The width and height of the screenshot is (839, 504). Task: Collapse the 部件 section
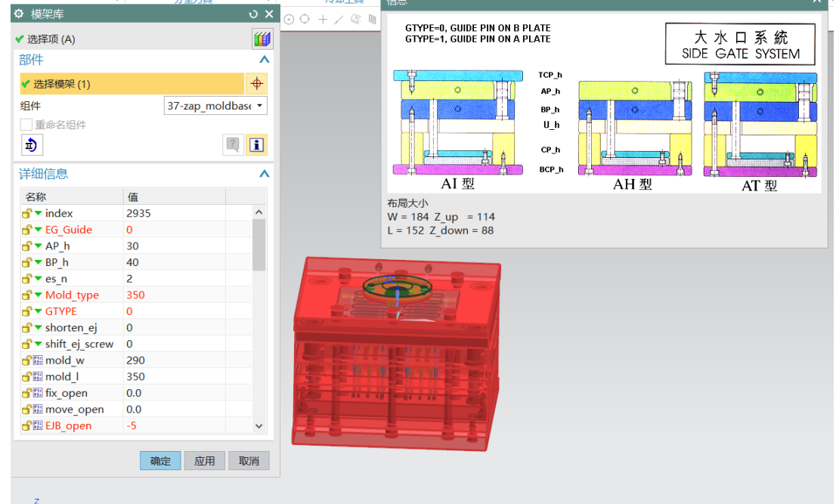[x=265, y=60]
